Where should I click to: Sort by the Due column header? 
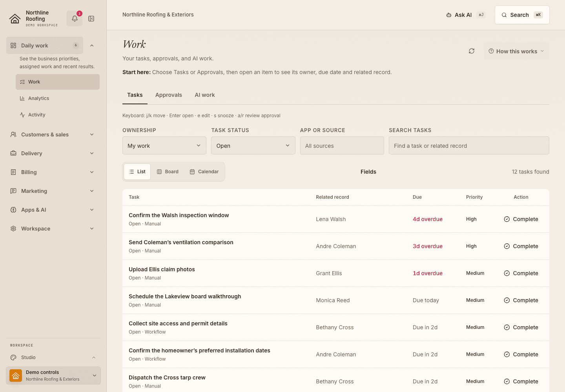click(417, 197)
